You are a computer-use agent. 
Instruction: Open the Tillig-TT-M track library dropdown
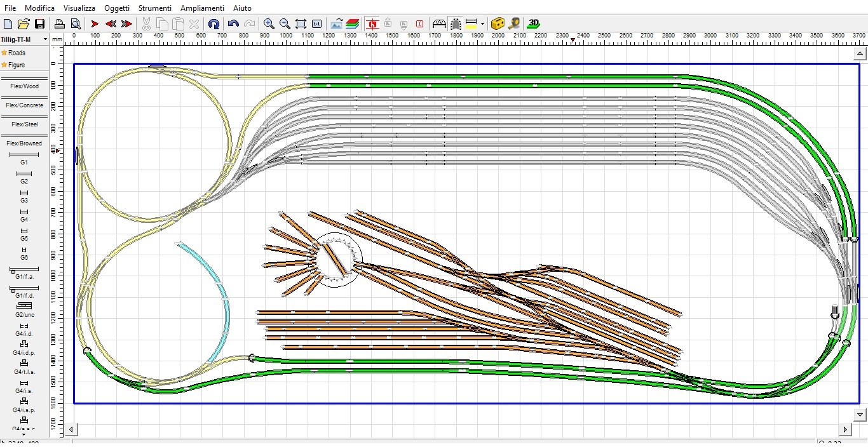coord(24,39)
